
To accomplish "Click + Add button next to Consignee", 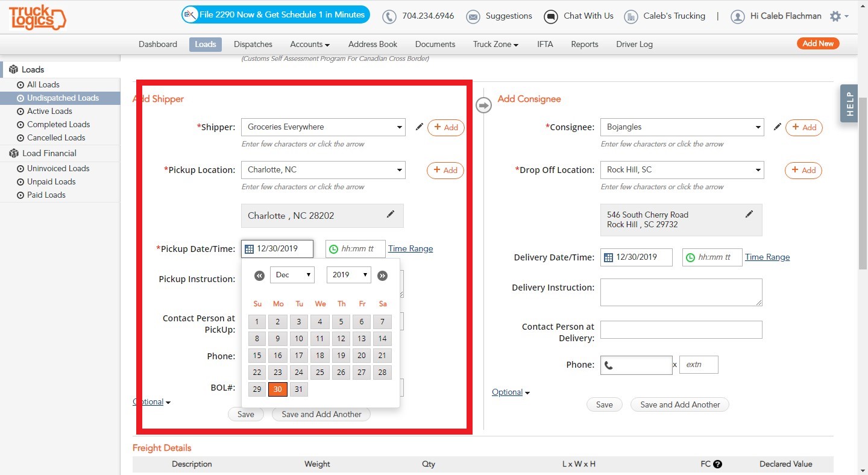I will (x=804, y=127).
